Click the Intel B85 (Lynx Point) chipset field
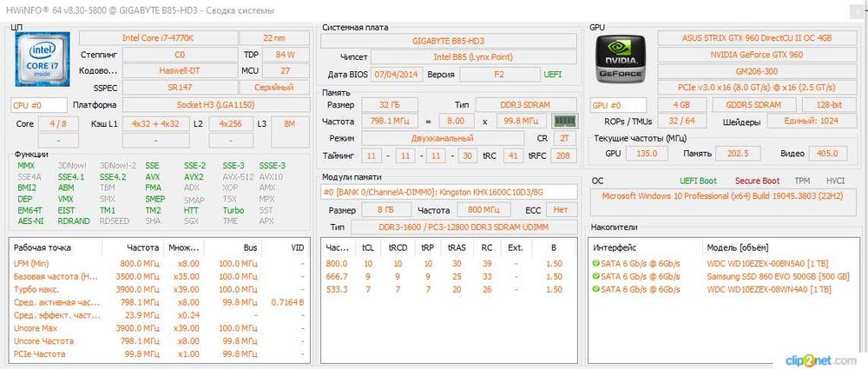Screen dimensions: 868x369 click(474, 57)
